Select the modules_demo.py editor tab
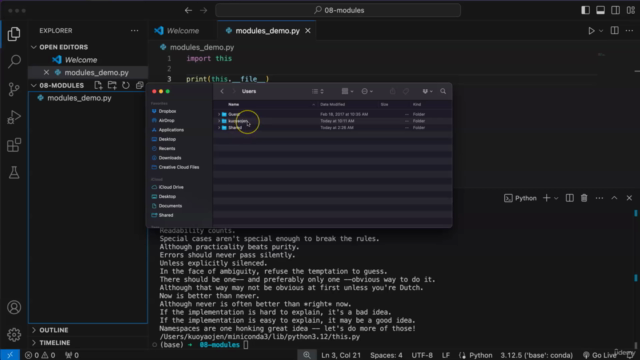 267,31
